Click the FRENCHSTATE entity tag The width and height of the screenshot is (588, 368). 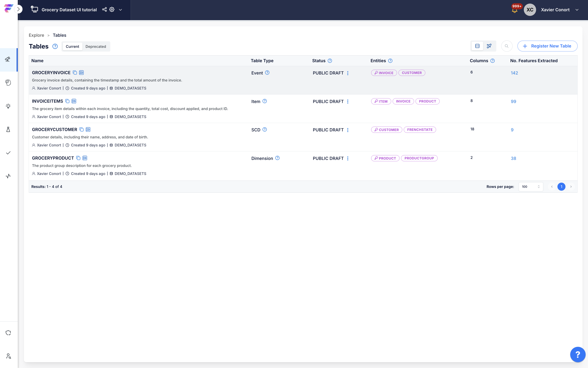click(x=419, y=130)
